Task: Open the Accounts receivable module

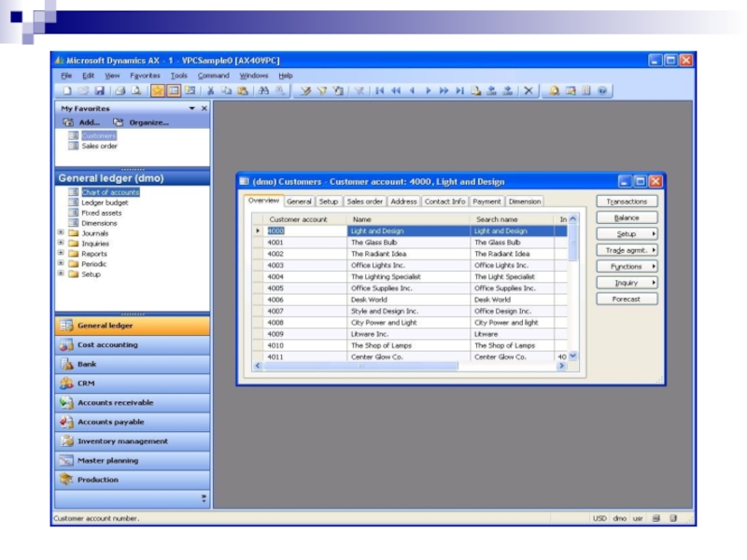Action: click(132, 402)
